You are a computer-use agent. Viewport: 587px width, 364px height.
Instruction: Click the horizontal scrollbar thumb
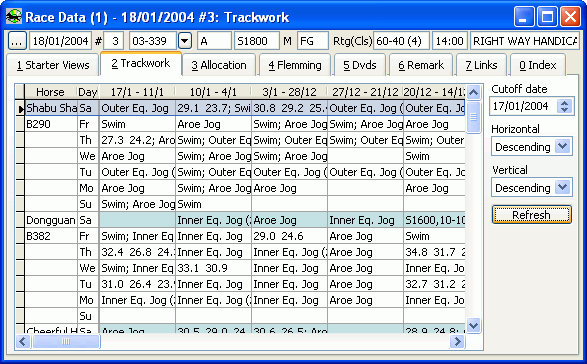[x=66, y=342]
